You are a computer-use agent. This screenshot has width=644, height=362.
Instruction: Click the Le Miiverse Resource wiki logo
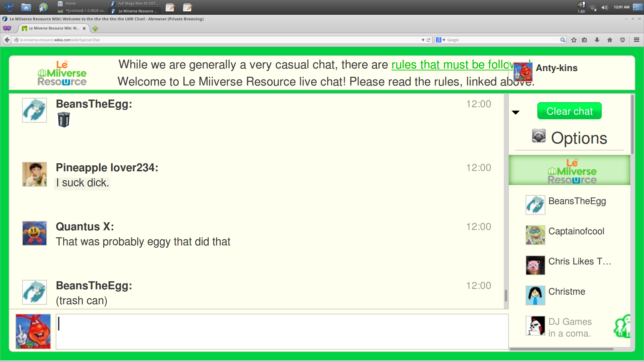click(62, 73)
